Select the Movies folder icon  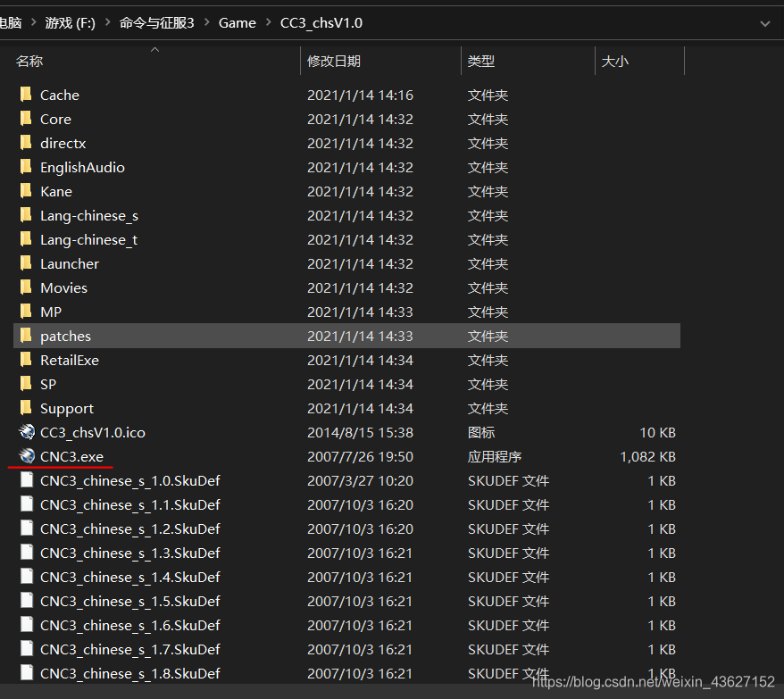(26, 287)
